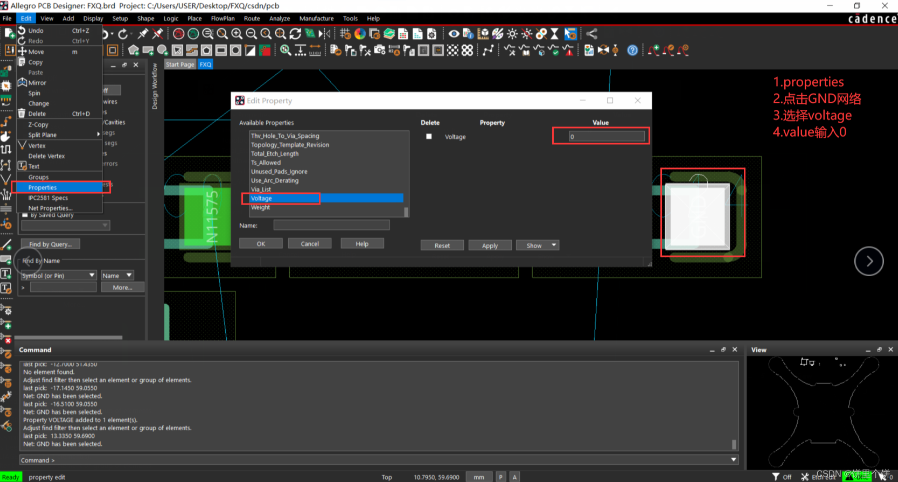Viewport: 898px width, 482px height.
Task: Click the Shape Add Rectangle icon
Action: pyautogui.click(x=148, y=50)
